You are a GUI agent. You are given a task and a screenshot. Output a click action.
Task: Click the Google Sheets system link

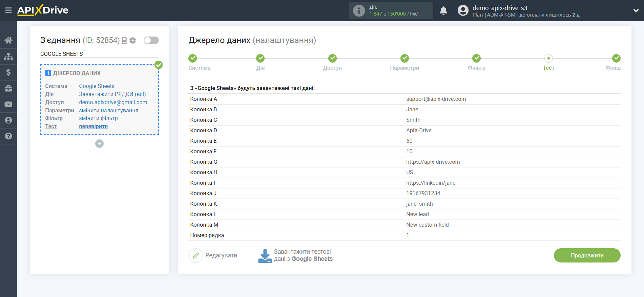tap(97, 86)
